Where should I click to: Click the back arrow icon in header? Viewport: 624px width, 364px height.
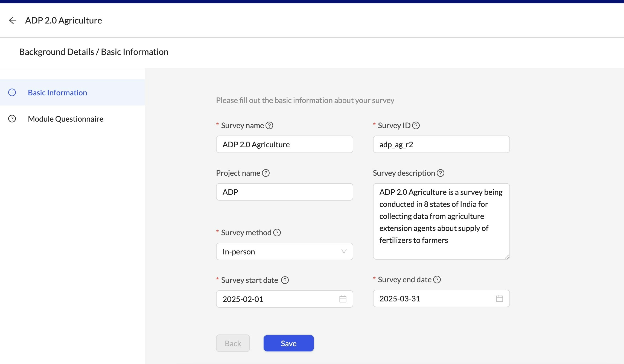click(x=13, y=20)
